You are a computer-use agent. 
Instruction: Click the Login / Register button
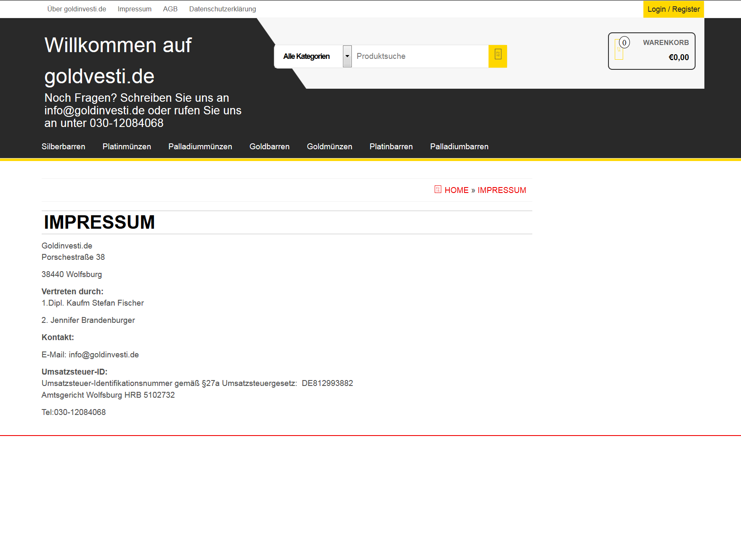tap(674, 9)
